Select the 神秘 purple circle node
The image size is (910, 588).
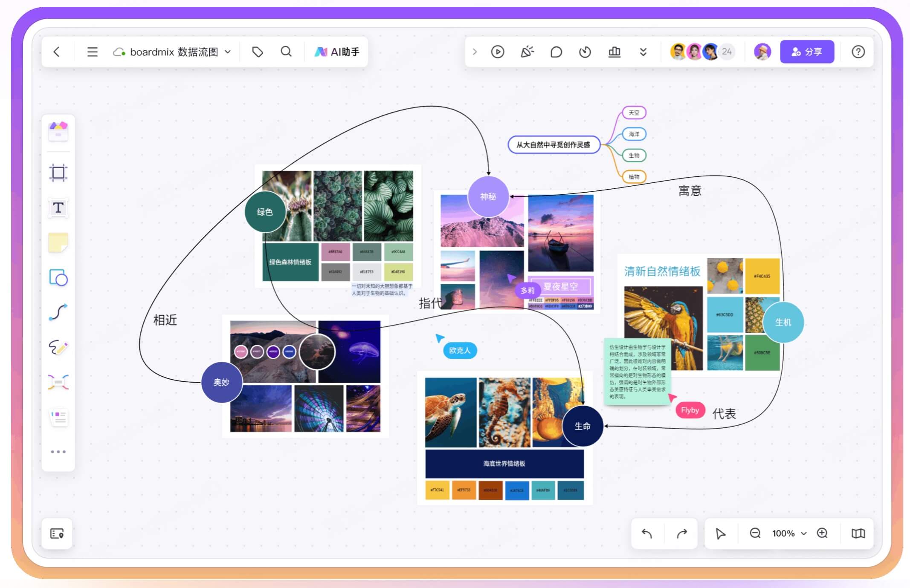pyautogui.click(x=488, y=196)
